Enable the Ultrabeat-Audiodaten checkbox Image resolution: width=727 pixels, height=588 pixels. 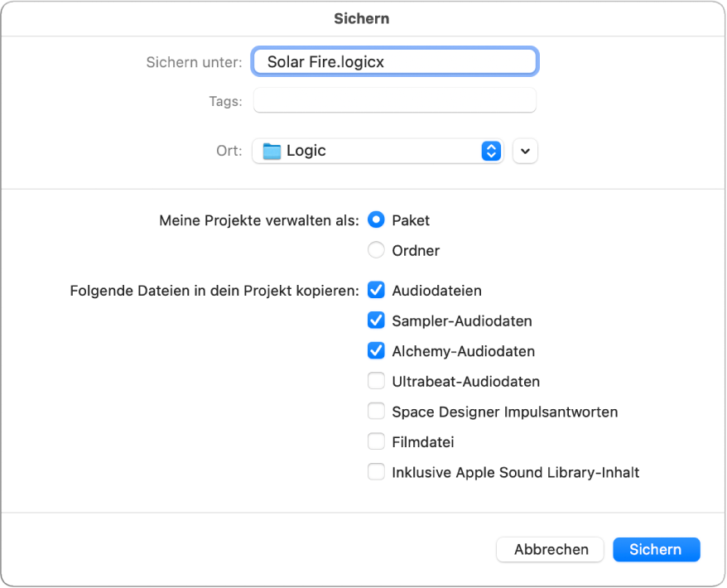point(376,382)
